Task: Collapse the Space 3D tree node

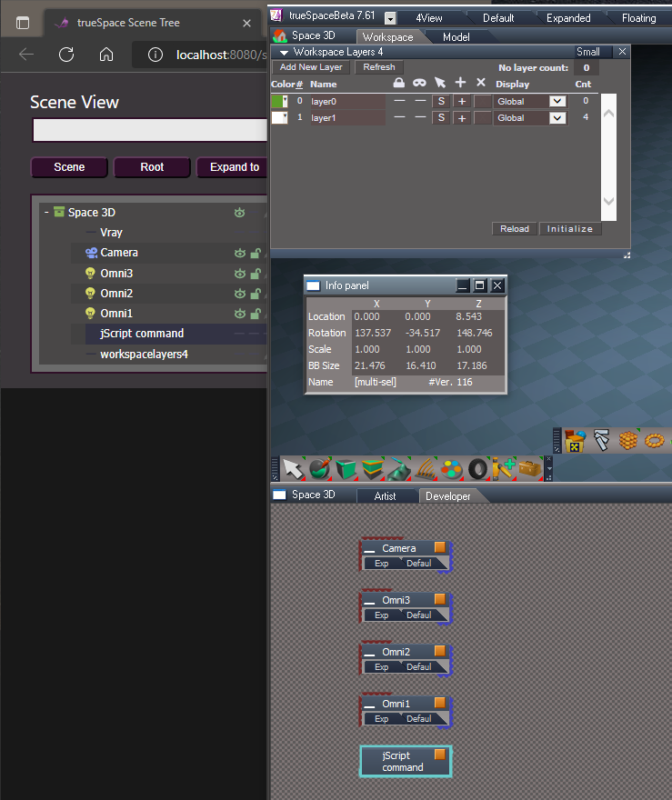Action: pyautogui.click(x=46, y=212)
